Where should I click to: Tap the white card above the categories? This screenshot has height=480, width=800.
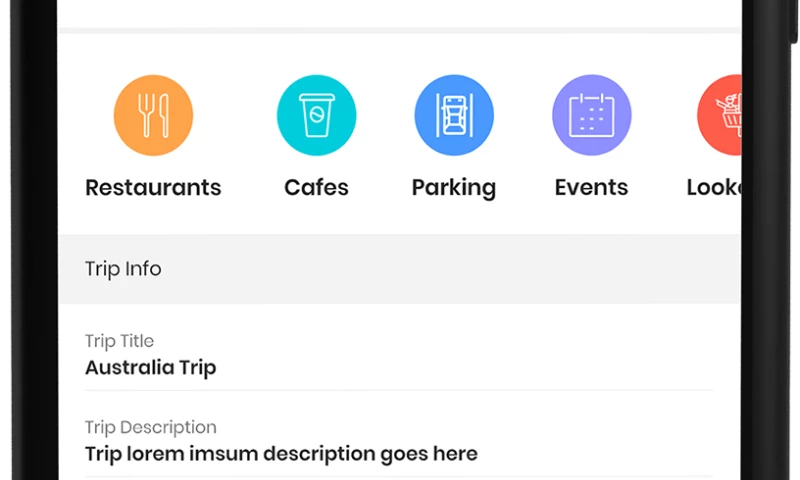(x=398, y=12)
